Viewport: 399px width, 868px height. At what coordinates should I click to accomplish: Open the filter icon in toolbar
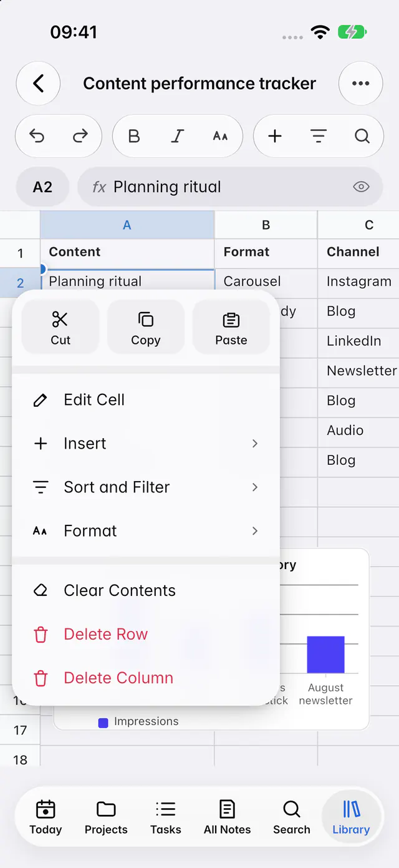[319, 136]
